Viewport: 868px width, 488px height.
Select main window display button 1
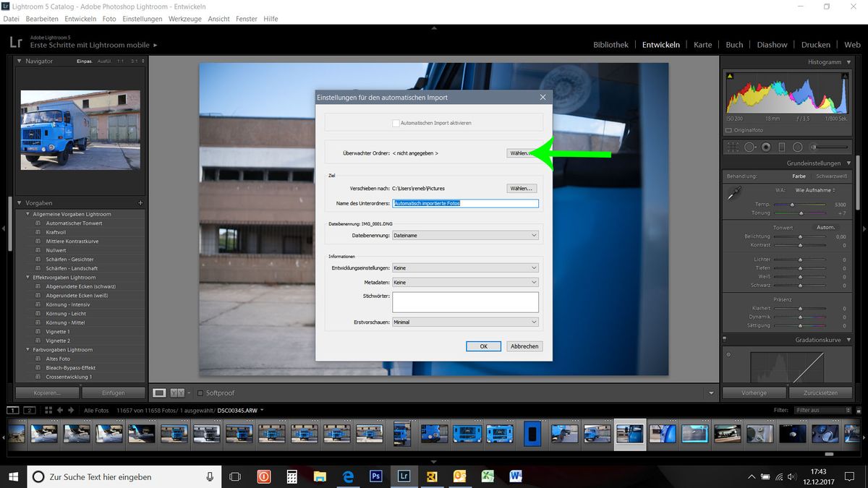13,410
